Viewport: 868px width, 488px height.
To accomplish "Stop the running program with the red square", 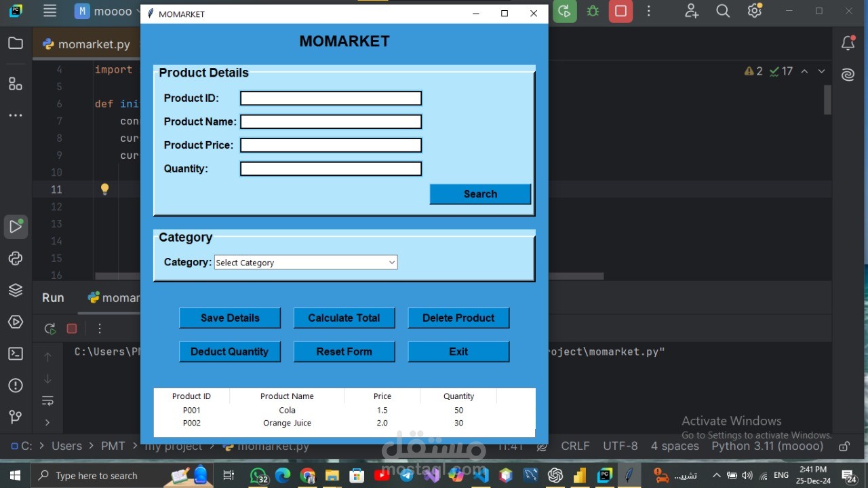I will click(x=620, y=11).
